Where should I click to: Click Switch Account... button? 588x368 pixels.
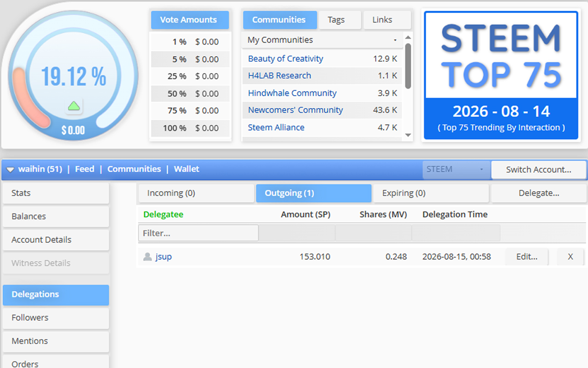539,169
